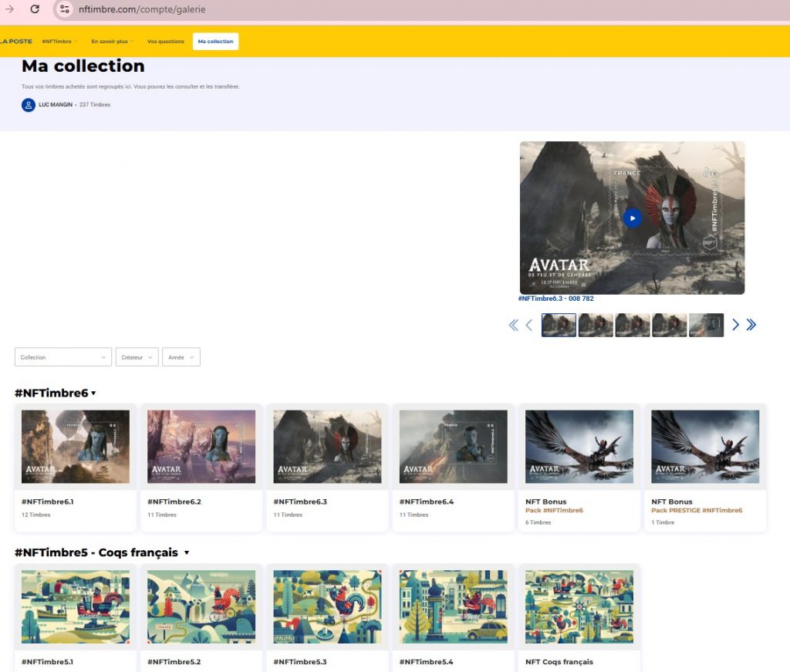Click the La Poste logo
The width and height of the screenshot is (790, 672).
[15, 41]
